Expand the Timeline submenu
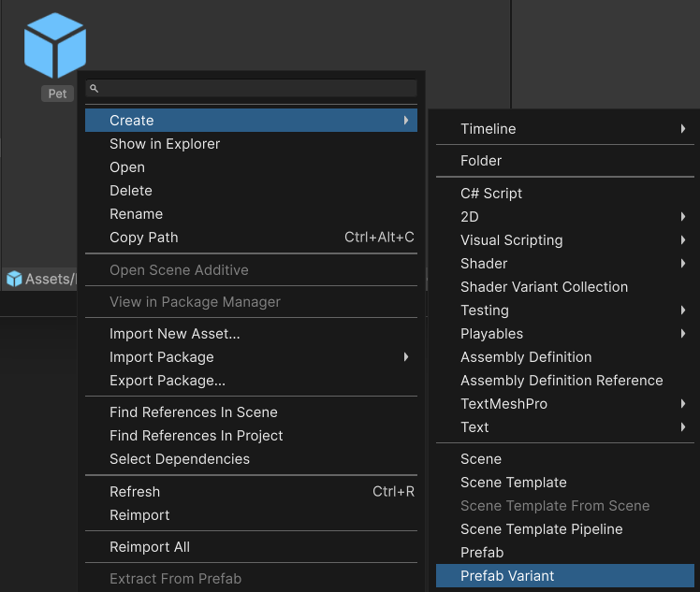This screenshot has height=592, width=700. click(564, 129)
